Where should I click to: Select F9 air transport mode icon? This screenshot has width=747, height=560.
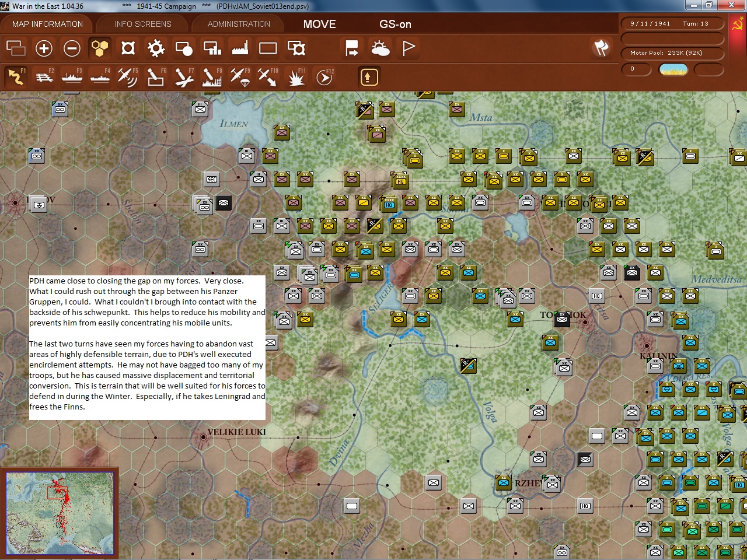pos(240,76)
